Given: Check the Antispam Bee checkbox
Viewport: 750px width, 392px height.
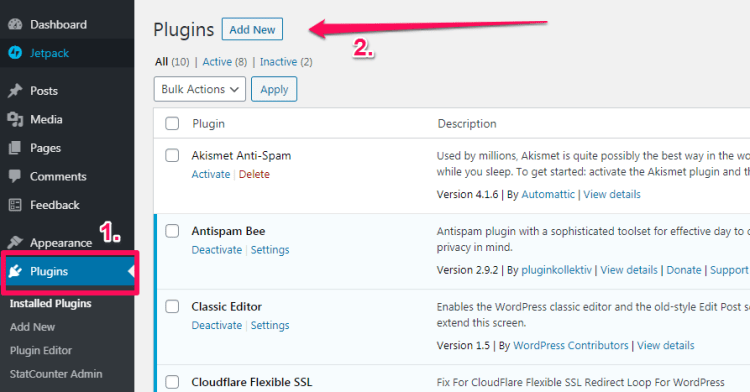Looking at the screenshot, I should point(172,231).
